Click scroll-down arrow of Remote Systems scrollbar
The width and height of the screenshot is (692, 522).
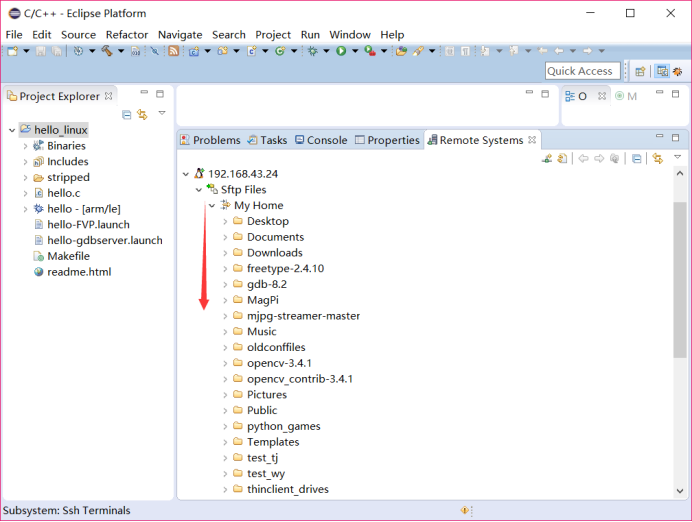680,491
